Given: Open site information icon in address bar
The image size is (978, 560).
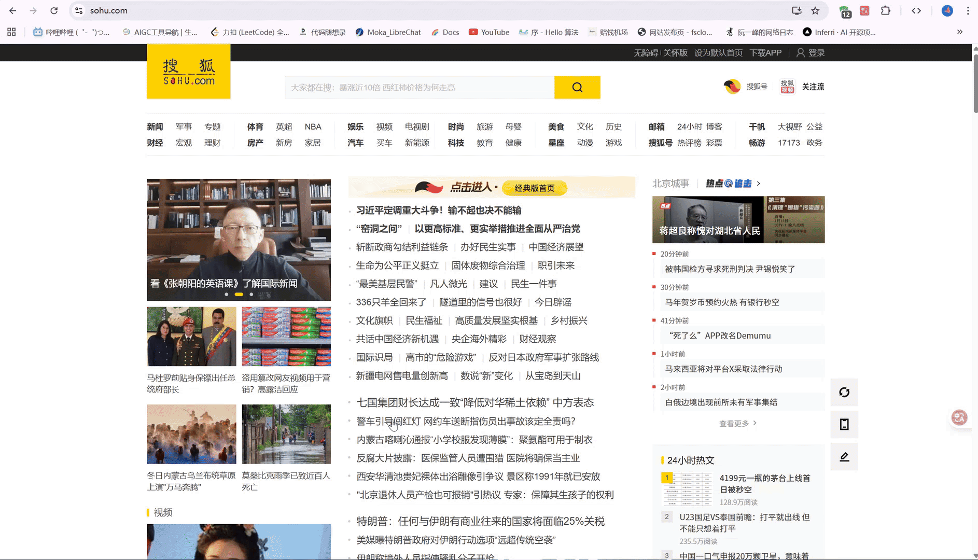Looking at the screenshot, I should [79, 10].
